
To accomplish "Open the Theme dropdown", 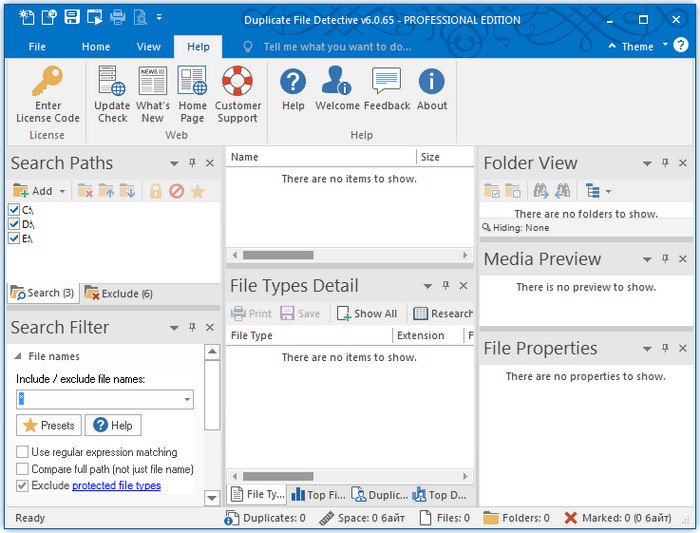I will coord(665,44).
